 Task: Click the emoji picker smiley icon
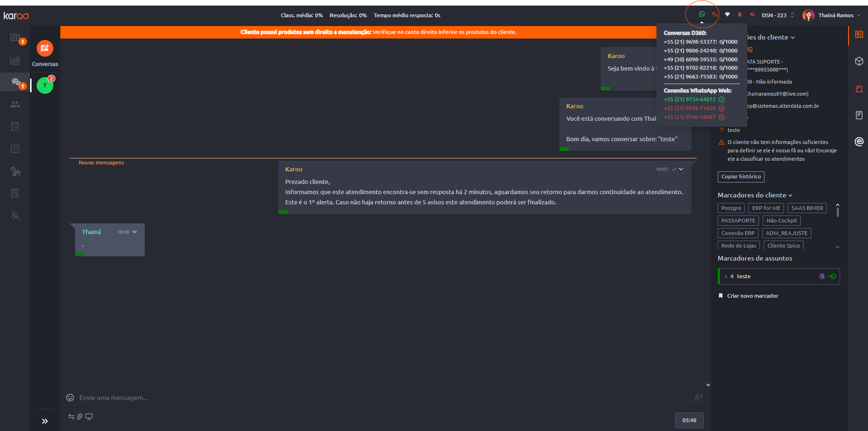click(x=70, y=398)
